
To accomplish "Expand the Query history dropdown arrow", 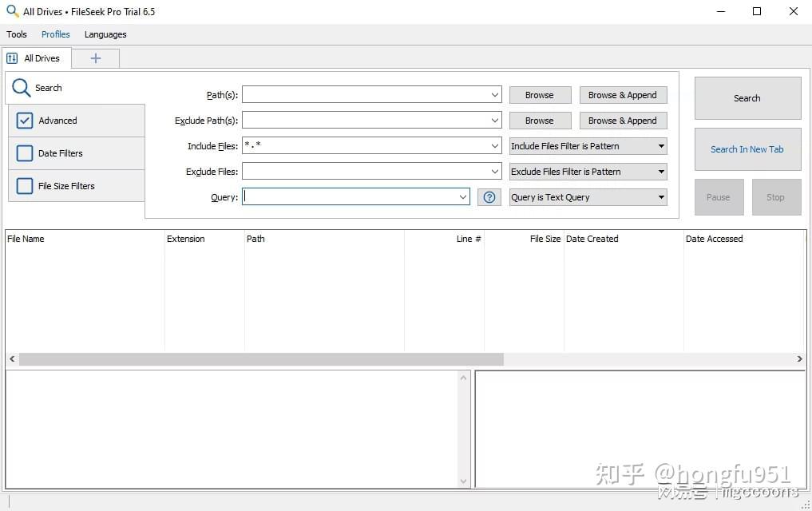I will click(463, 196).
